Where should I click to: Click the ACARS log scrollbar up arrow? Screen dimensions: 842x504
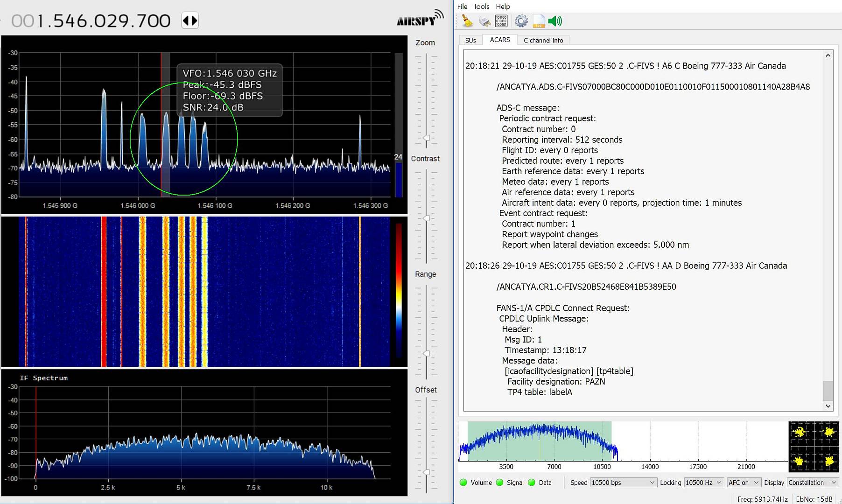coord(828,55)
